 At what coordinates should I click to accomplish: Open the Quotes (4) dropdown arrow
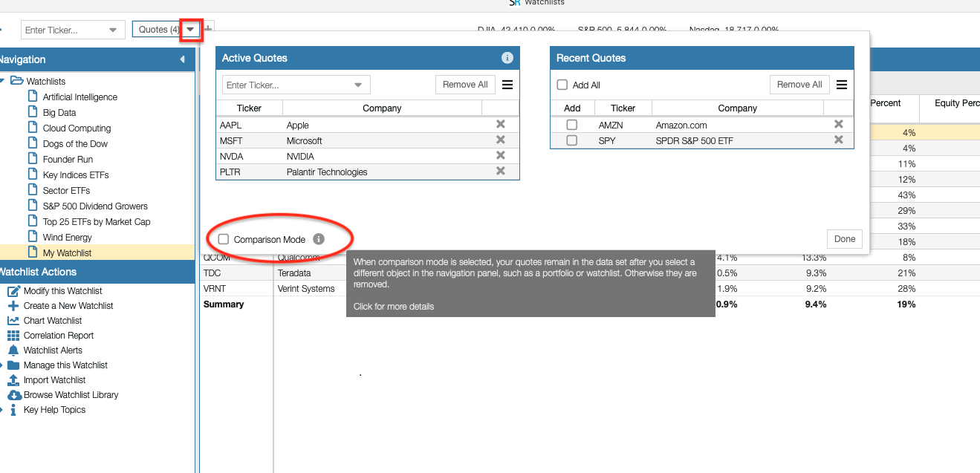click(x=191, y=30)
